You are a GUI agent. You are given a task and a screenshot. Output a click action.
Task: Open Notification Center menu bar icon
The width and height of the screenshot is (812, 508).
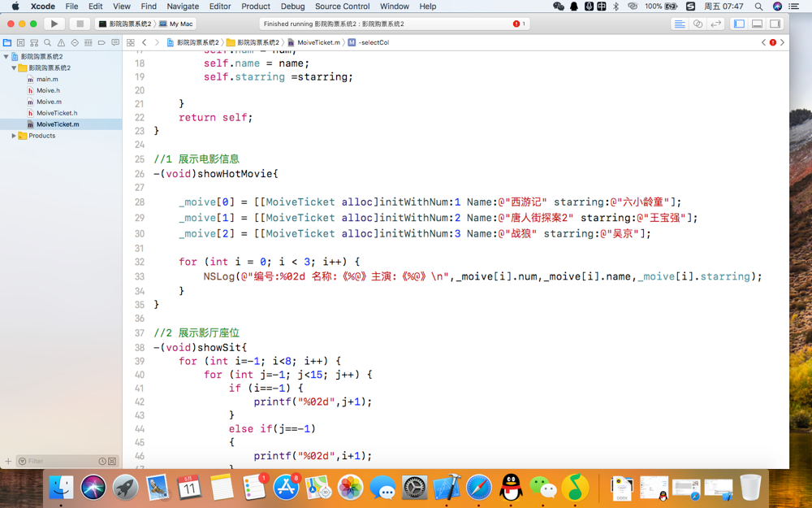click(x=793, y=7)
